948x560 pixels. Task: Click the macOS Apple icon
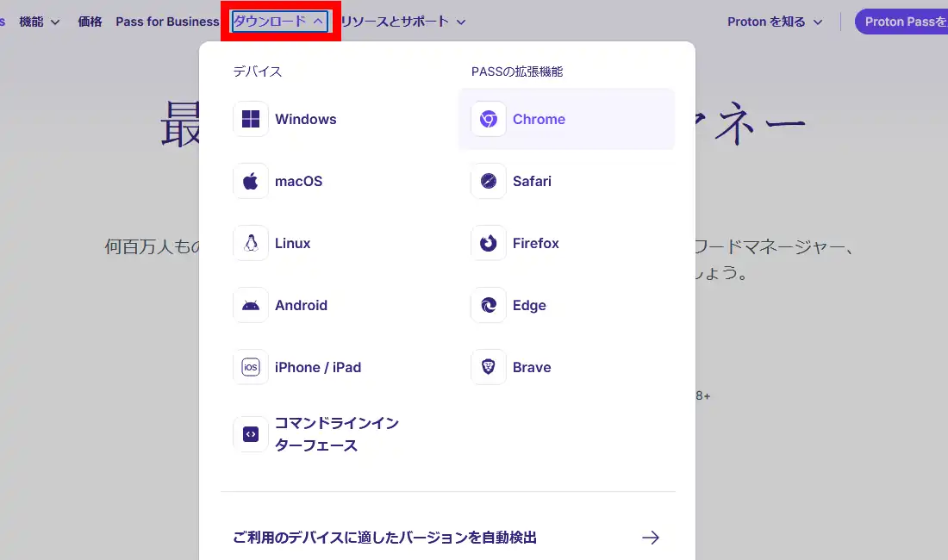pos(251,181)
